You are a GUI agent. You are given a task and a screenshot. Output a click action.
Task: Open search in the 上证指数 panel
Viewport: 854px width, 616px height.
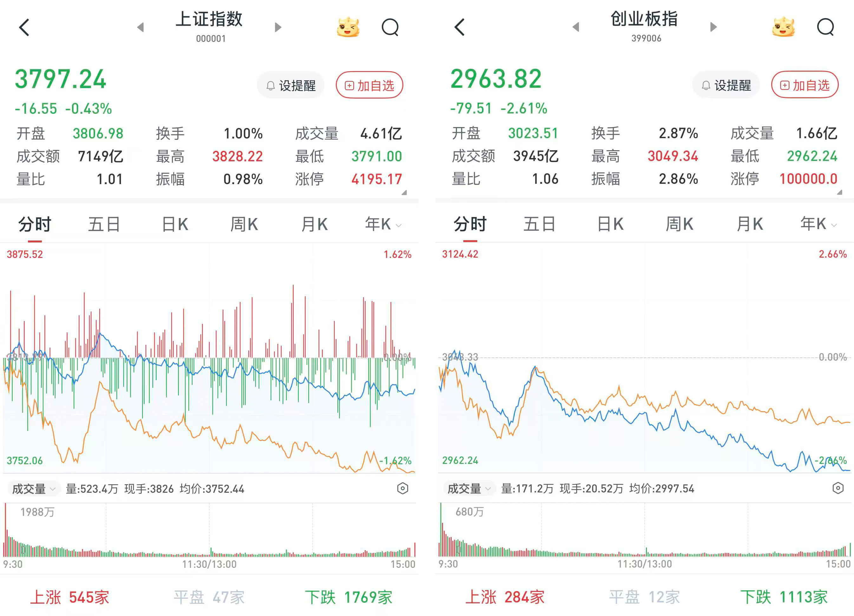pyautogui.click(x=390, y=27)
